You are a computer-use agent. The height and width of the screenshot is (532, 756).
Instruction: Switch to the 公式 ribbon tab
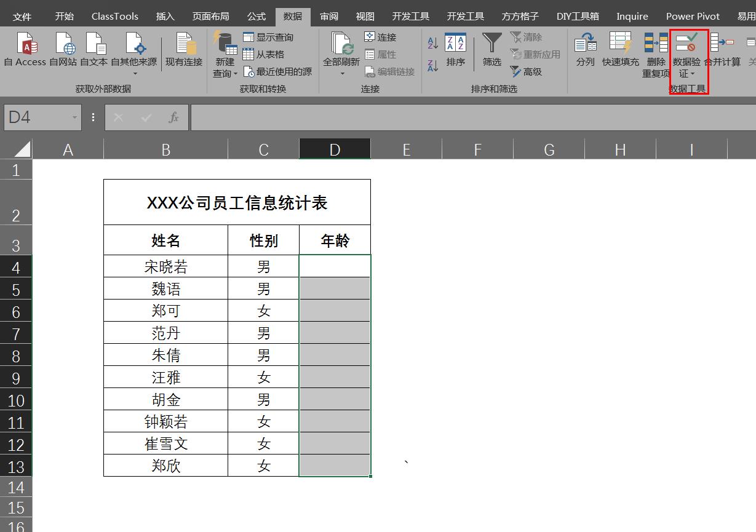(x=257, y=17)
